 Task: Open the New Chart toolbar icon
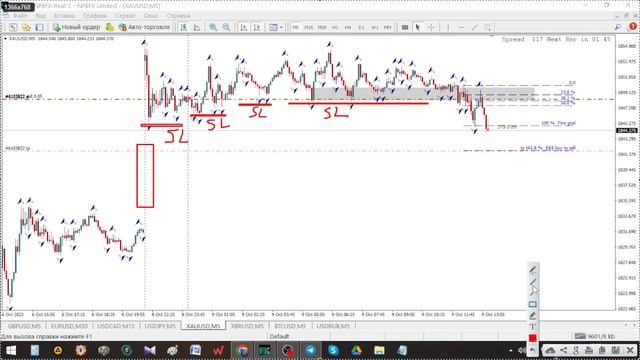[x=13, y=27]
